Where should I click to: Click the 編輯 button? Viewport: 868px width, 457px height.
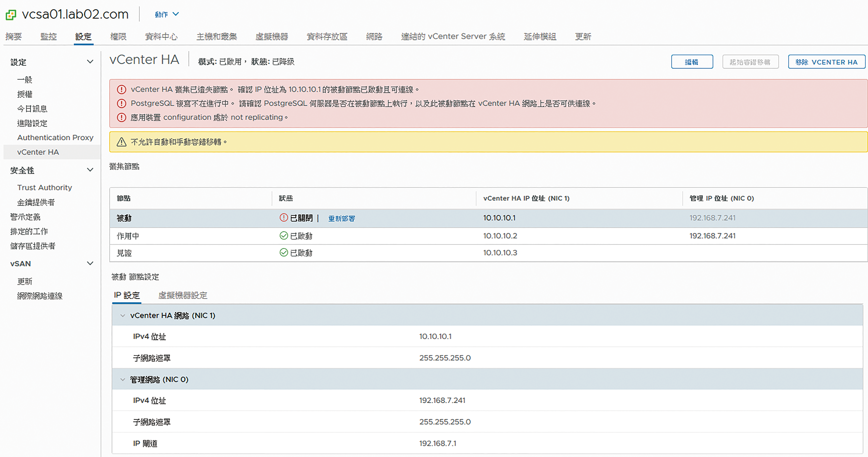[692, 62]
